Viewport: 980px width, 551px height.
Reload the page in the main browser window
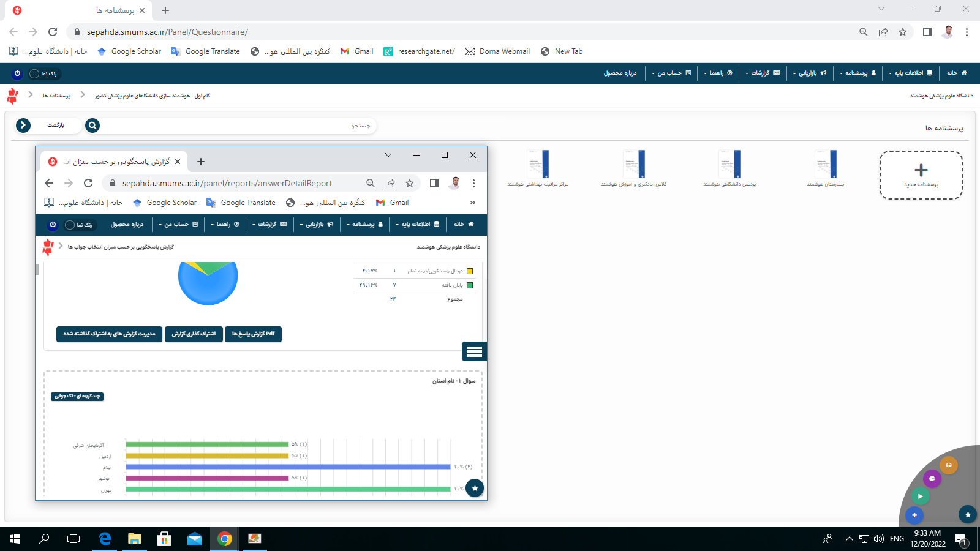pyautogui.click(x=53, y=32)
